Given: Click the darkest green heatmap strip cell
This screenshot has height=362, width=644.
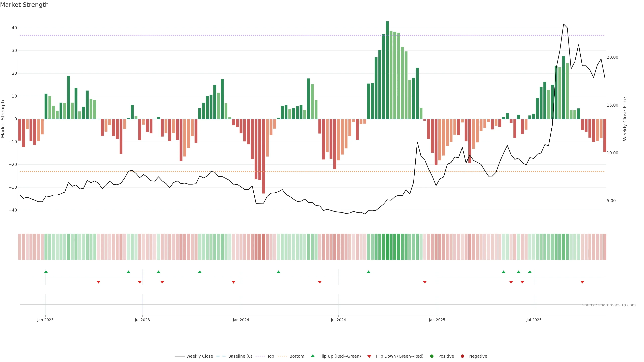Looking at the screenshot, I should pyautogui.click(x=387, y=247).
